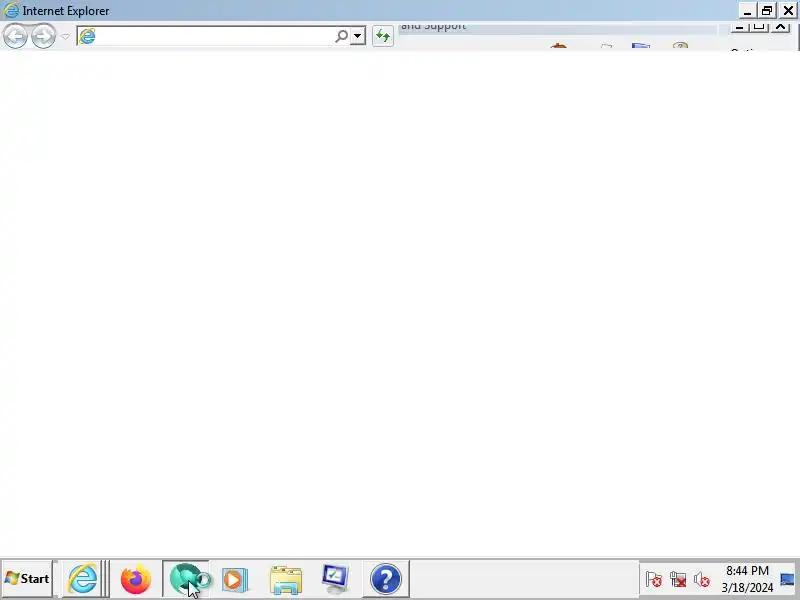
Task: Minimize the Internet Explorer window
Action: [747, 11]
